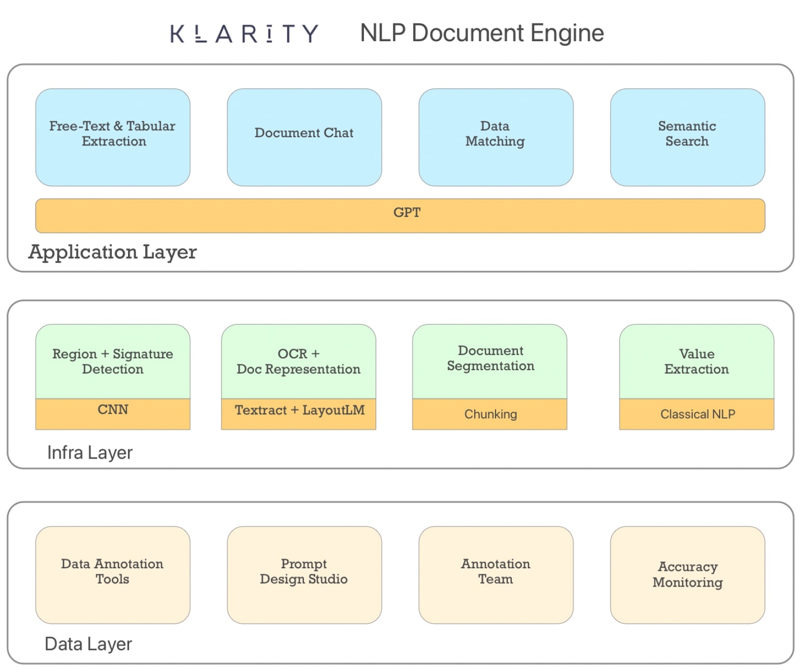The image size is (800, 672).
Task: Select the Application Layer label
Action: click(x=112, y=252)
